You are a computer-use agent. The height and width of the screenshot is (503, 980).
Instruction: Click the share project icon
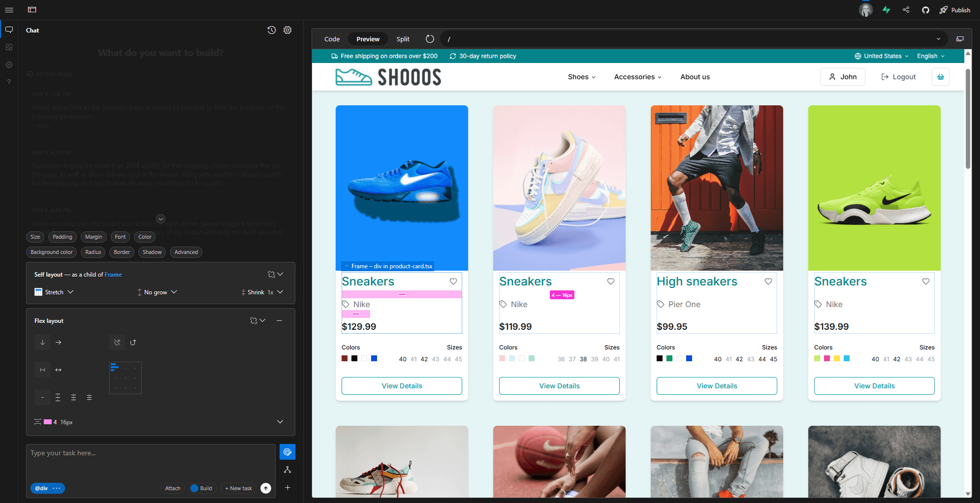point(906,10)
